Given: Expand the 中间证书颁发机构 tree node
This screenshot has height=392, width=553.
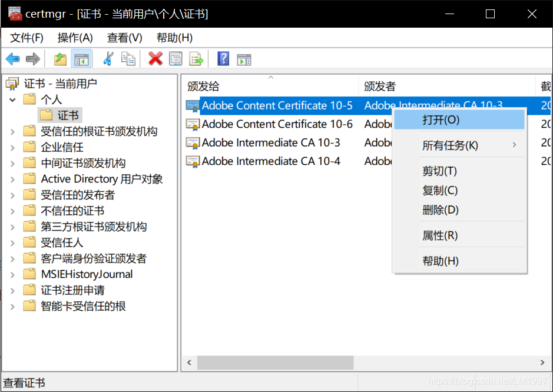Looking at the screenshot, I should pos(12,164).
